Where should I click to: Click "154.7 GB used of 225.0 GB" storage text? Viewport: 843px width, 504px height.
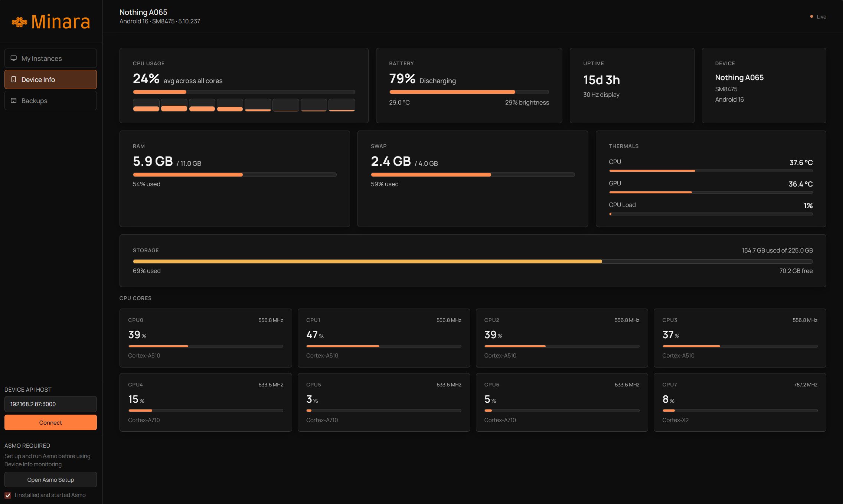[x=777, y=250]
